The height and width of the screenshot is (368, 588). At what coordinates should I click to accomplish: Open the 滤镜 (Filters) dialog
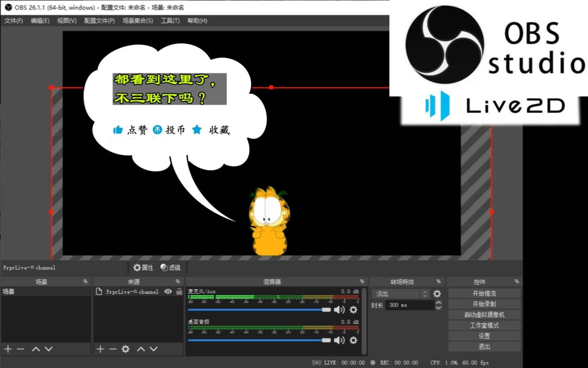[170, 268]
